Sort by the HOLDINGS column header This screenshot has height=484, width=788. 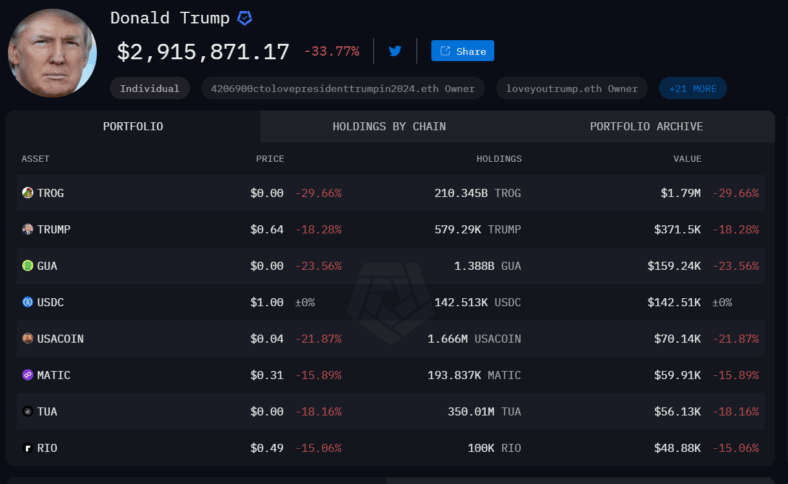(499, 159)
